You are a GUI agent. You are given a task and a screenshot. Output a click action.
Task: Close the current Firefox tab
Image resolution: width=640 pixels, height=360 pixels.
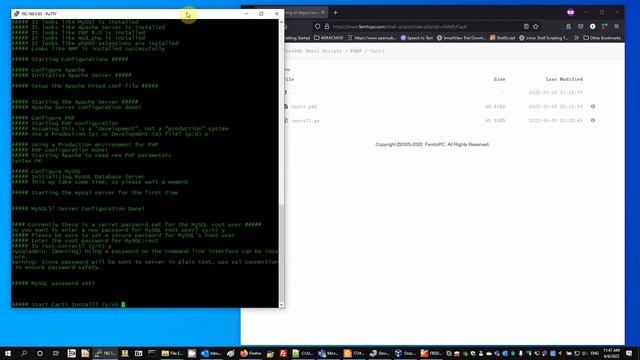[x=323, y=13]
